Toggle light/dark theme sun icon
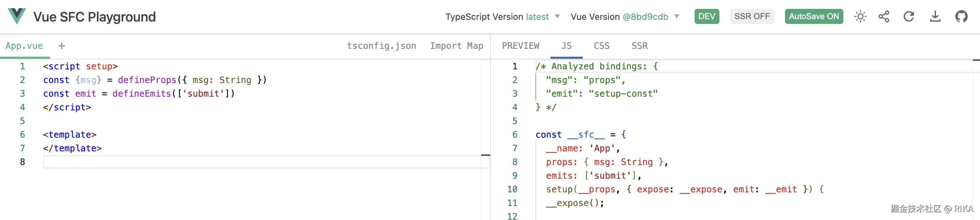Viewport: 980px width, 220px height. click(860, 16)
